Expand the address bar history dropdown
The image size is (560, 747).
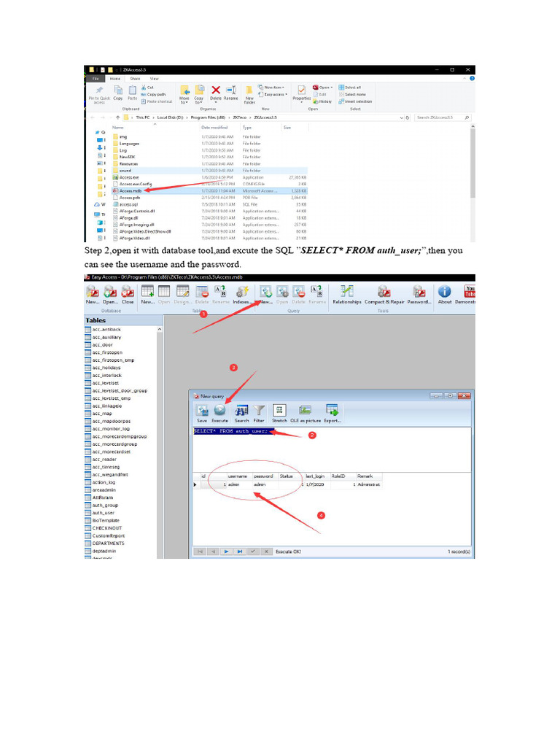tap(402, 117)
